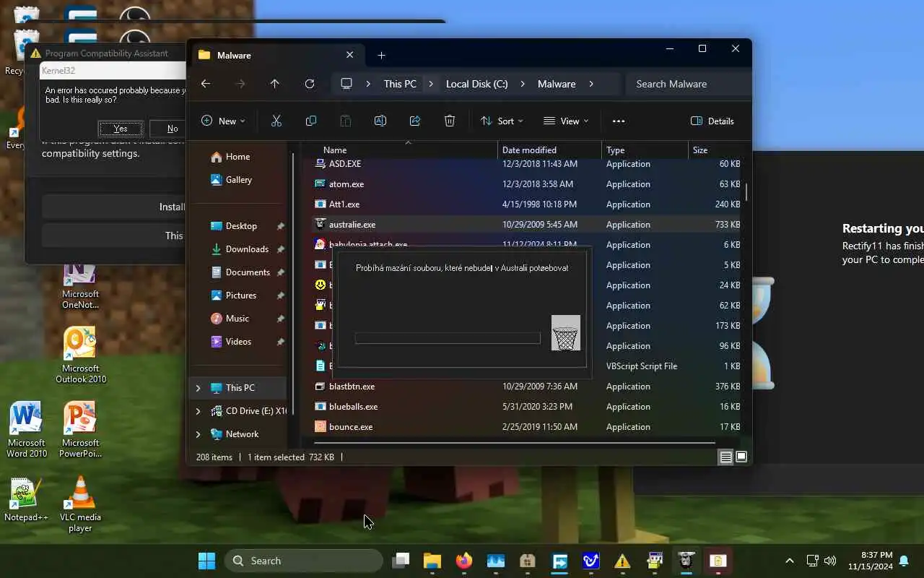924x578 pixels.
Task: Open the Sort dropdown menu
Action: (x=502, y=121)
